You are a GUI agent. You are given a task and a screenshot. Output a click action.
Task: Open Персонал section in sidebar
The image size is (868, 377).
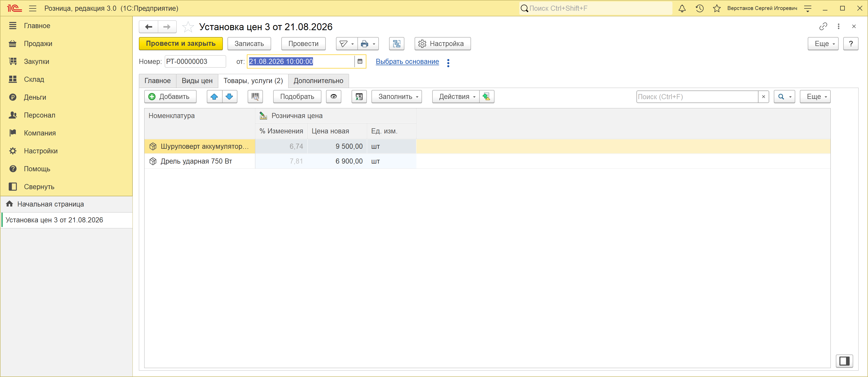click(x=66, y=115)
